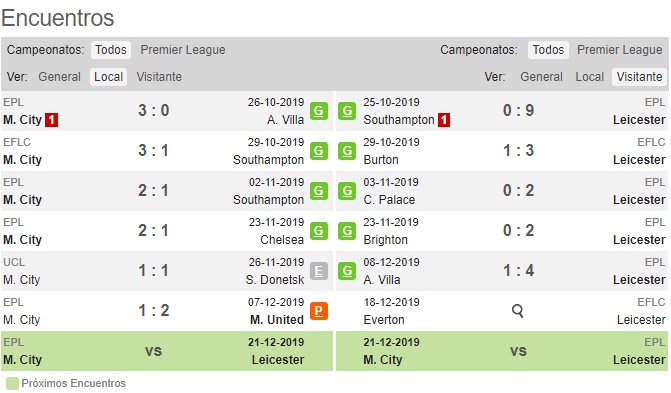Switch left panel view to General
The image size is (671, 393).
[x=59, y=77]
